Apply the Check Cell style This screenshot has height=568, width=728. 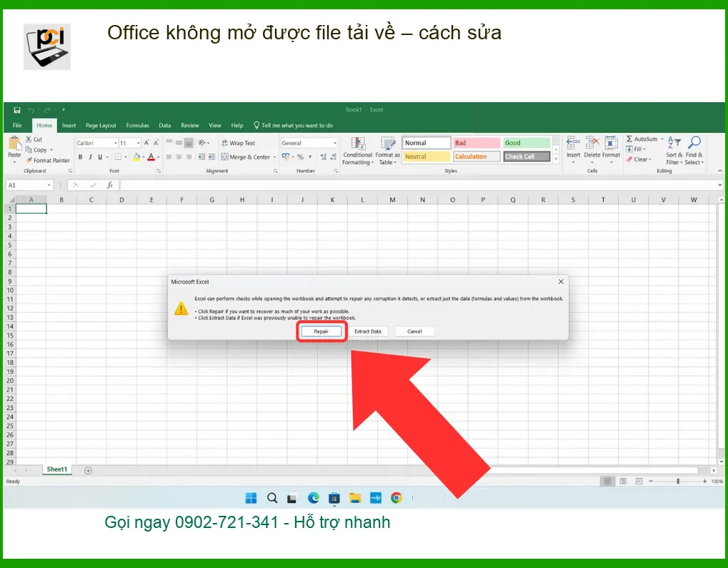527,156
